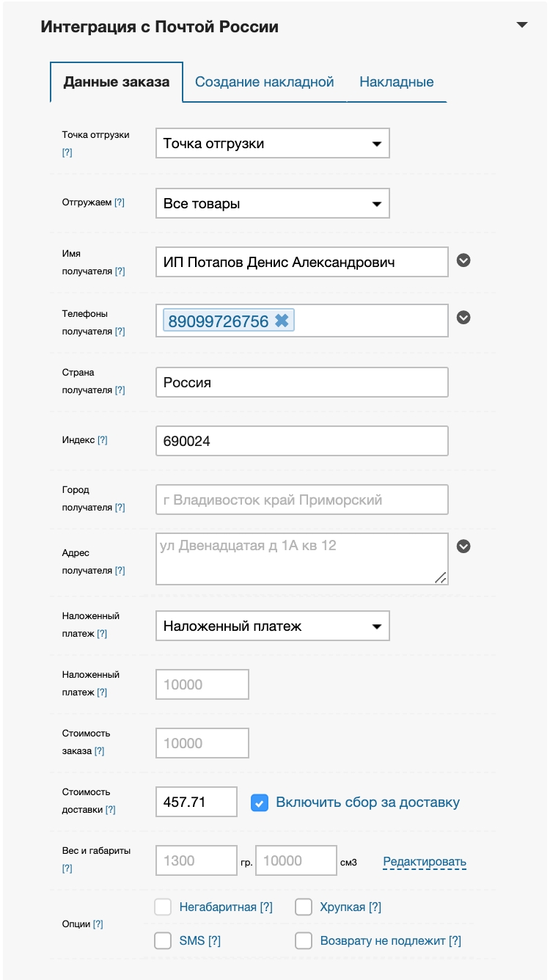Remove phone number 89099726756 tag
Image resolution: width=550 pixels, height=980 pixels.
coord(282,321)
